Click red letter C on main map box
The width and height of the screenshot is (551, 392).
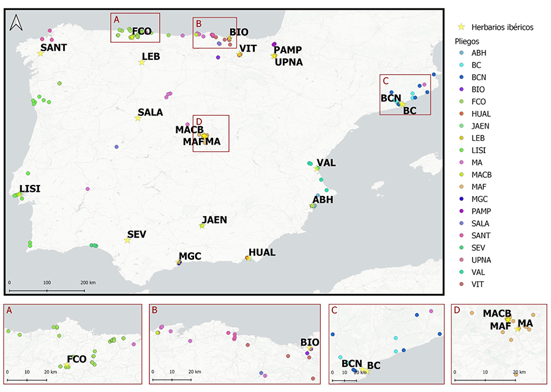(x=385, y=81)
